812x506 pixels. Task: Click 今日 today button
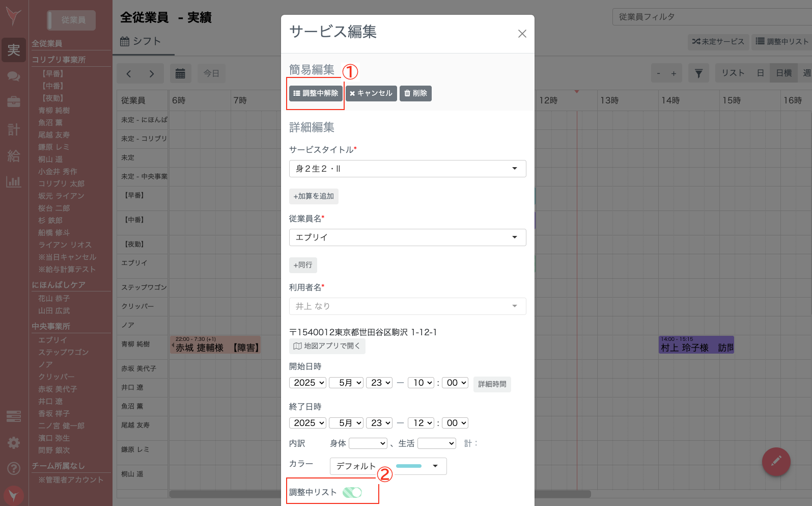(211, 73)
